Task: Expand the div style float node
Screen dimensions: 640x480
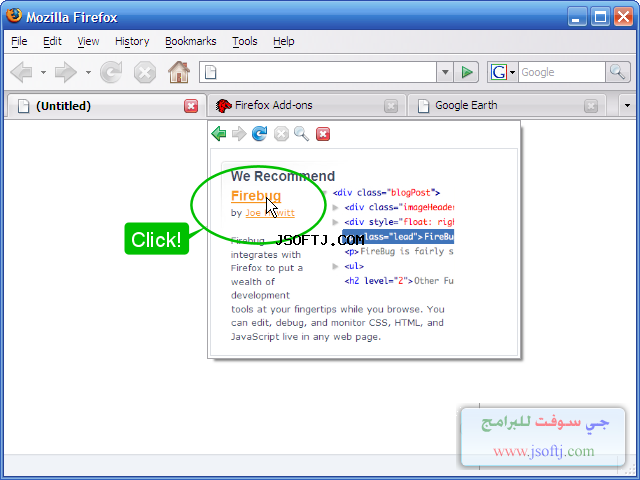Action: click(x=336, y=222)
